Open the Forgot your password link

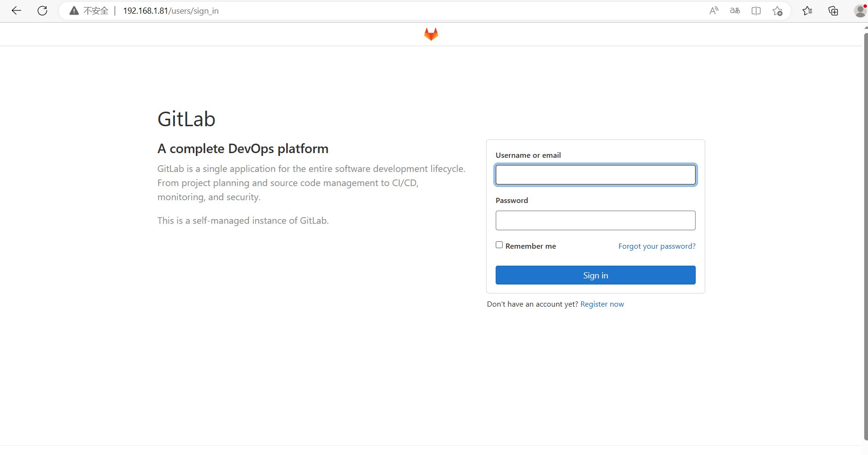657,246
